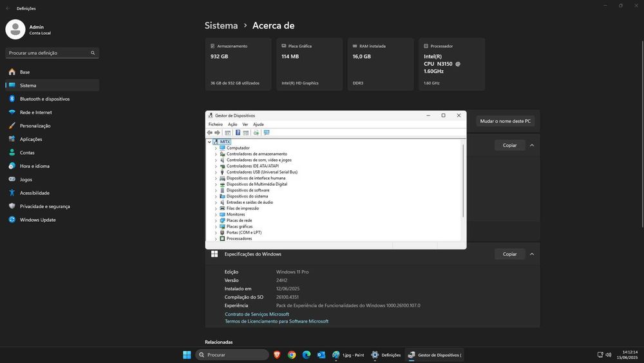Open the Ação menu

coord(232,124)
